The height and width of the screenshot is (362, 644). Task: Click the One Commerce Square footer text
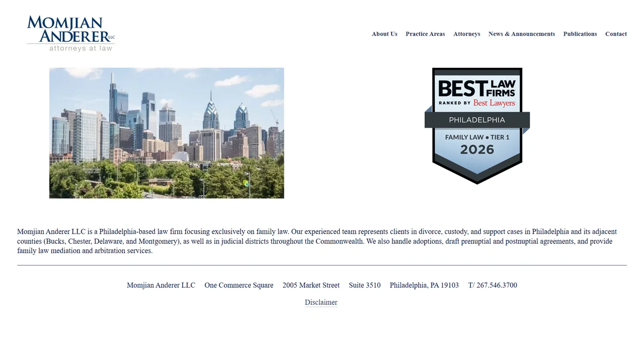[x=239, y=285]
